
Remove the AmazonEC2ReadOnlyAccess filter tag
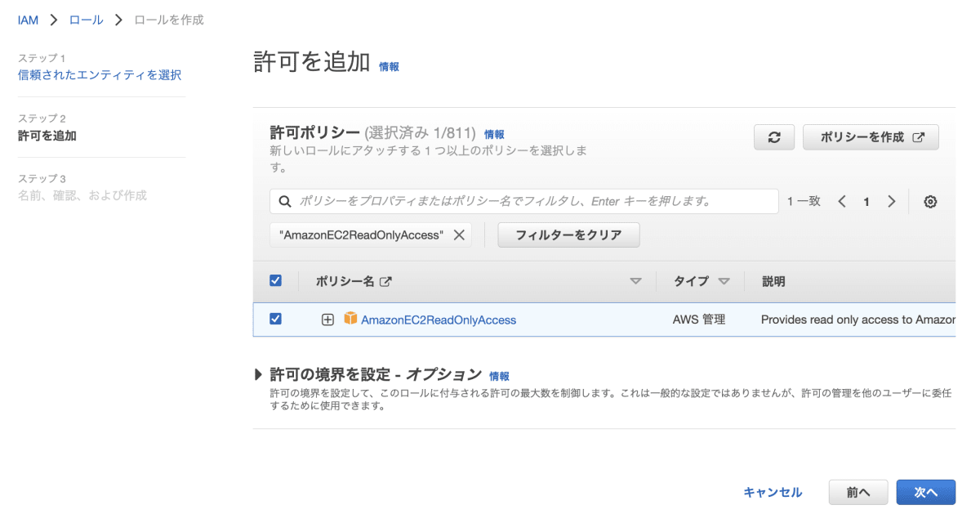coord(458,235)
